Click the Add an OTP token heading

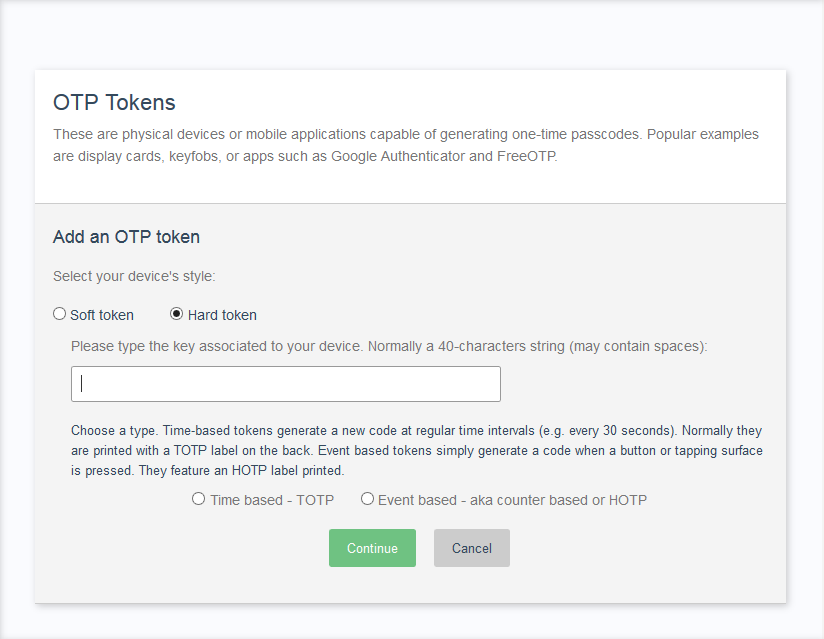126,237
